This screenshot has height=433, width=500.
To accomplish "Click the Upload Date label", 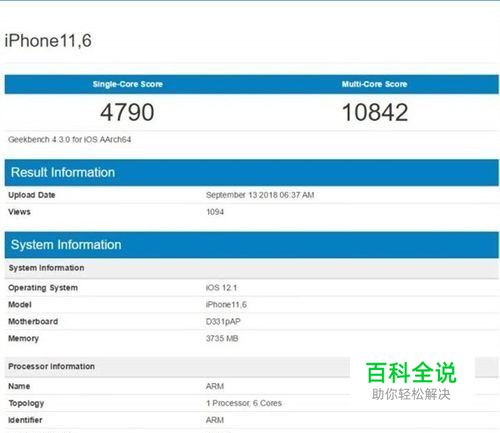I will pos(32,195).
